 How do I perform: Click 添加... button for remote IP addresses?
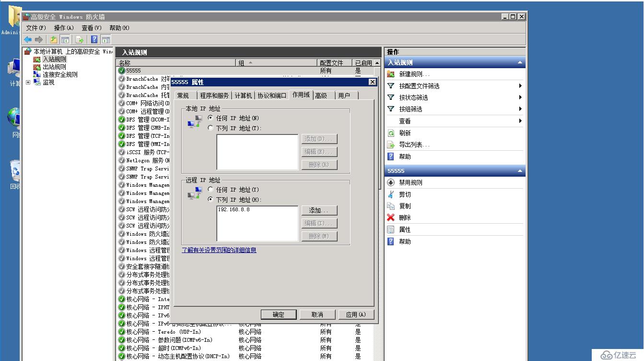[x=319, y=210]
